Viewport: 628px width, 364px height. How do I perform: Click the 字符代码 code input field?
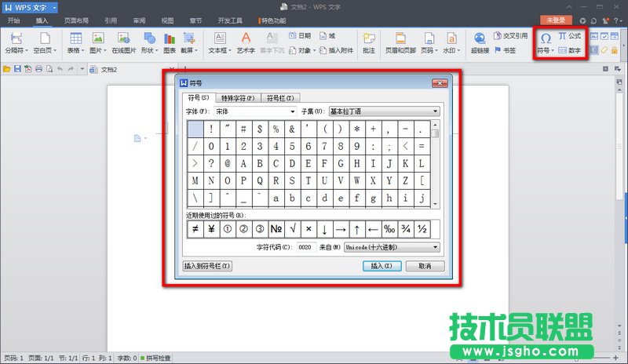(x=306, y=247)
